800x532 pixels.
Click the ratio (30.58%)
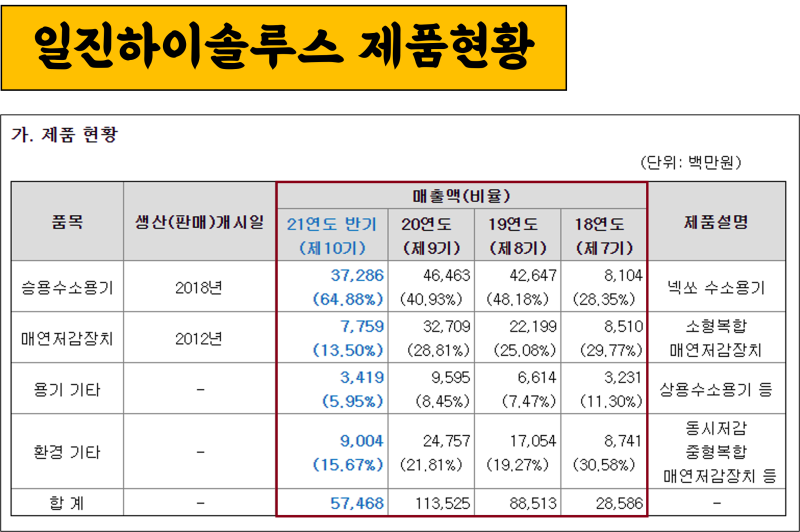coord(604,465)
